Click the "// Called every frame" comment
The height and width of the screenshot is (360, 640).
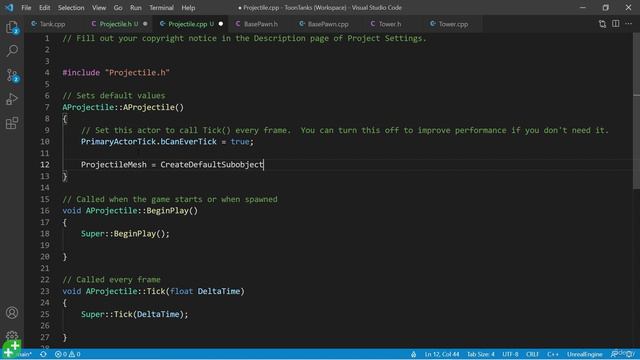coord(111,280)
